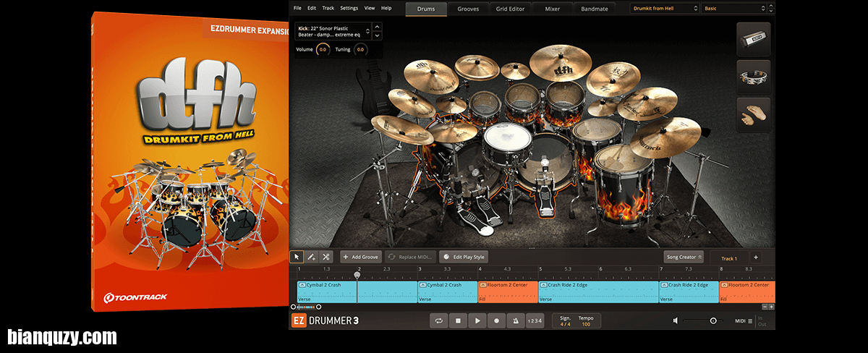Click the Tuning knob
The width and height of the screenshot is (868, 353).
pos(360,50)
